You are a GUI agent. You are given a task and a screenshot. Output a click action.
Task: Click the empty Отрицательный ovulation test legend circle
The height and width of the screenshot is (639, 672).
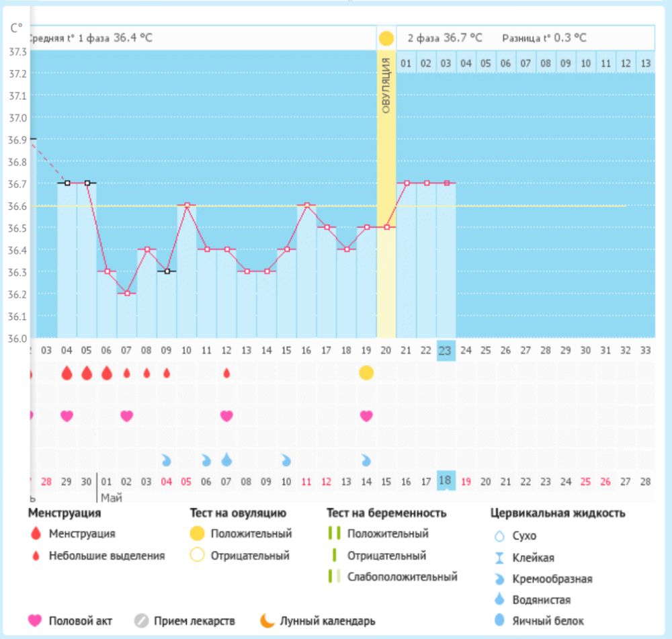(196, 556)
